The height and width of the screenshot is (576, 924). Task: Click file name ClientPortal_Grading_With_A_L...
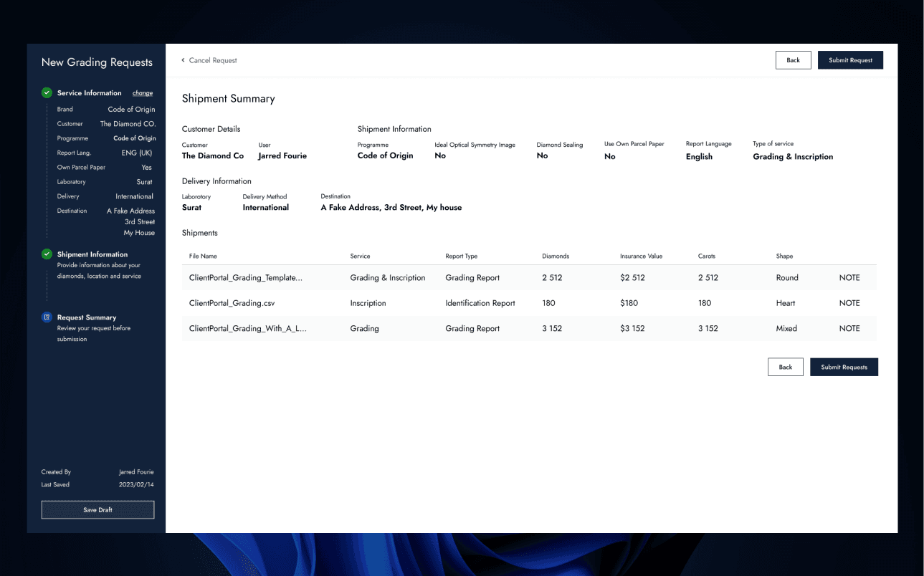pos(248,329)
